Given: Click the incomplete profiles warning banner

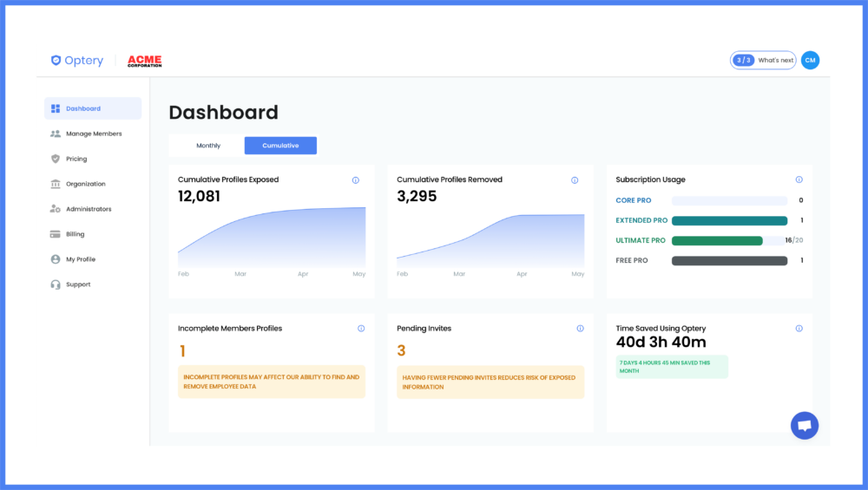Looking at the screenshot, I should (271, 382).
